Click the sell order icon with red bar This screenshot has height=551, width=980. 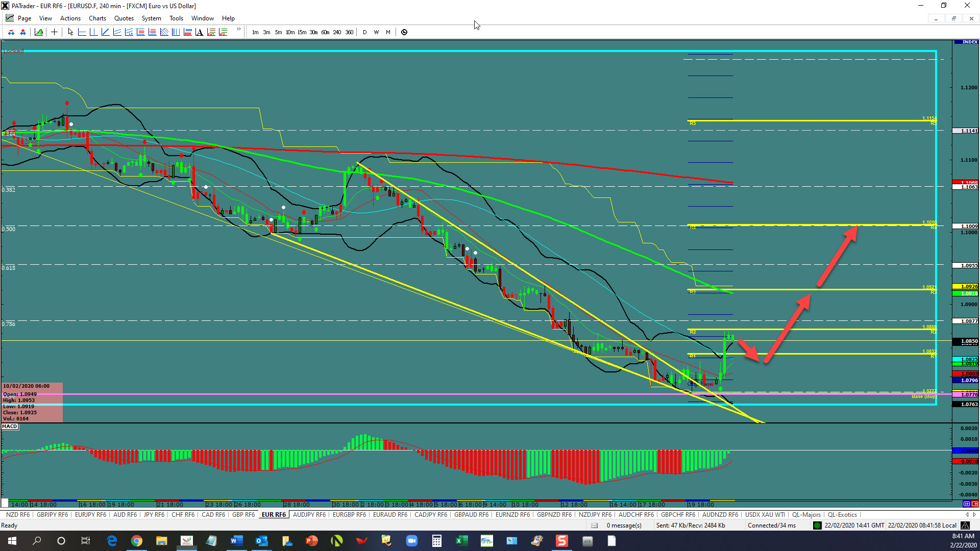(11, 32)
